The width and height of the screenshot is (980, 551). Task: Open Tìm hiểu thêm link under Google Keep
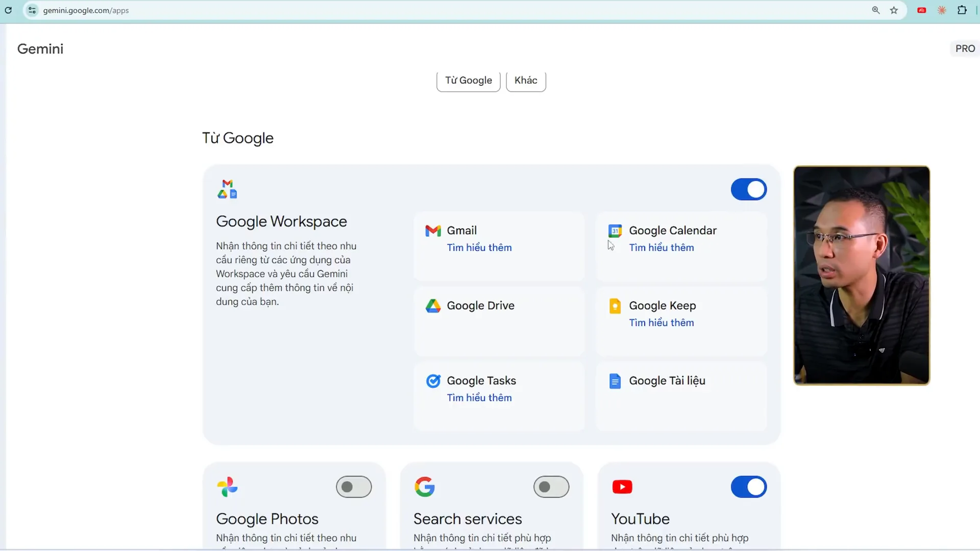pos(661,322)
